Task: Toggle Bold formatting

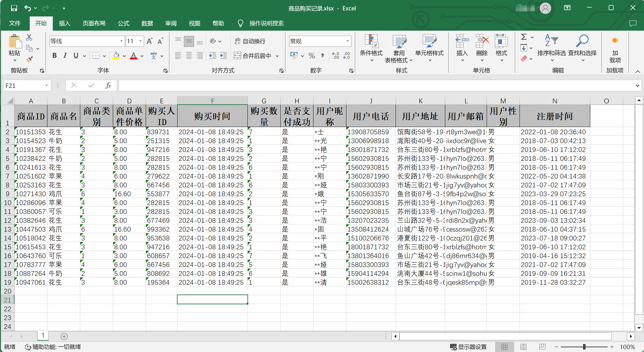Action: coord(55,56)
